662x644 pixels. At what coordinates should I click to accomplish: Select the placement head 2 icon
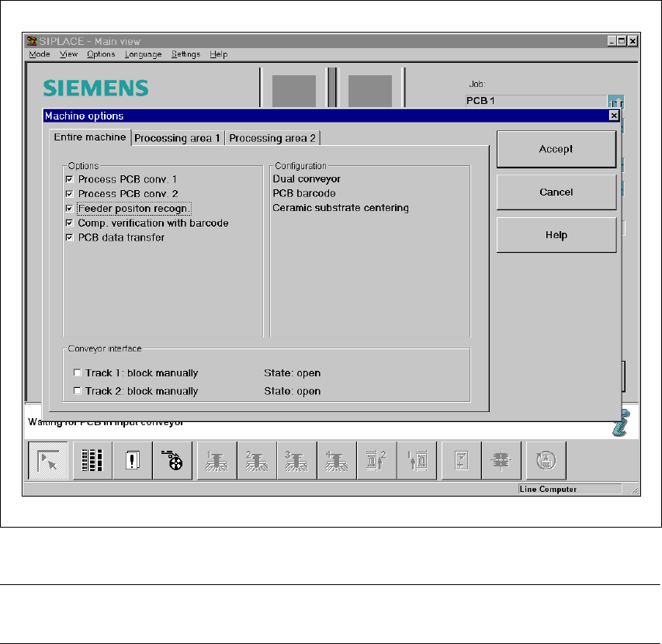tap(257, 460)
